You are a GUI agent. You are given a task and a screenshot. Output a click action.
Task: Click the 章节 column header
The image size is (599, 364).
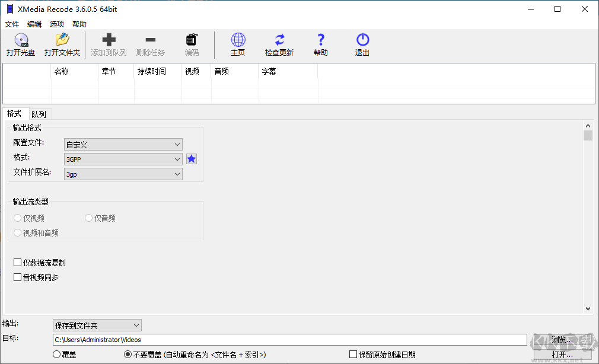coord(116,71)
